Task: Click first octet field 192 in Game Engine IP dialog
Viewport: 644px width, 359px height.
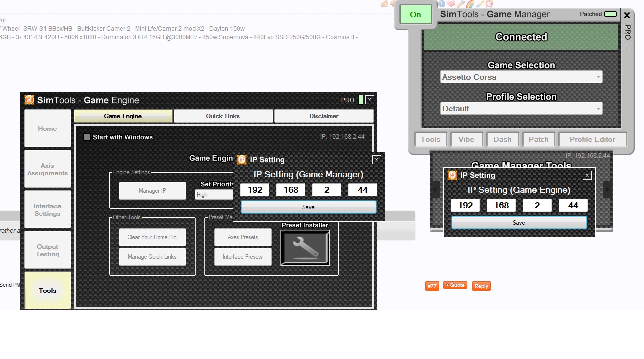Action: 465,205
